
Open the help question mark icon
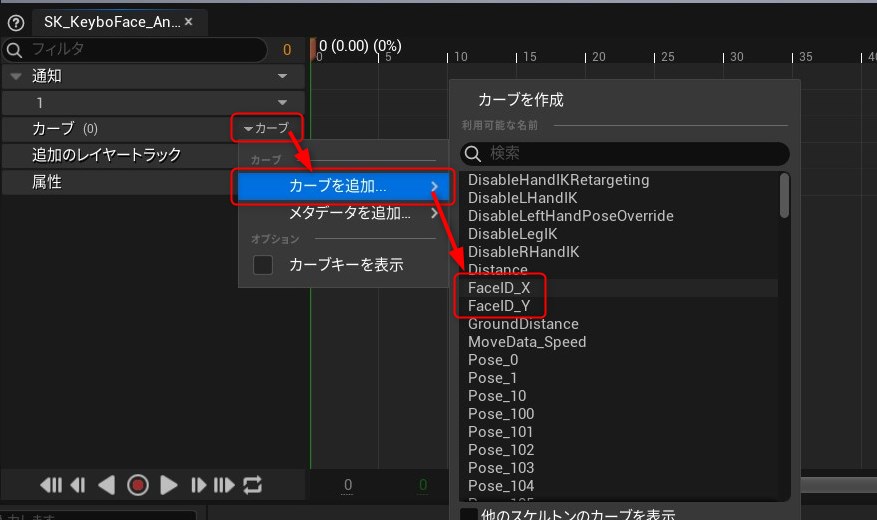(16, 23)
